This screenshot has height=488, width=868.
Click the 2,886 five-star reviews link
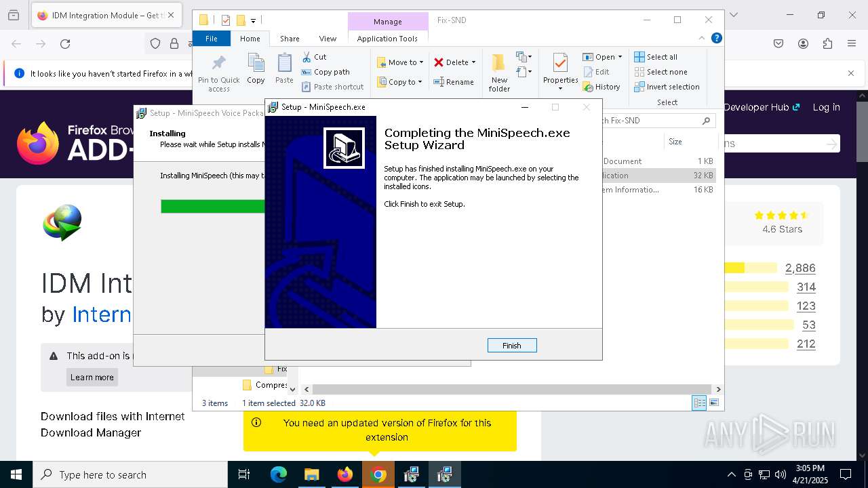(x=800, y=268)
